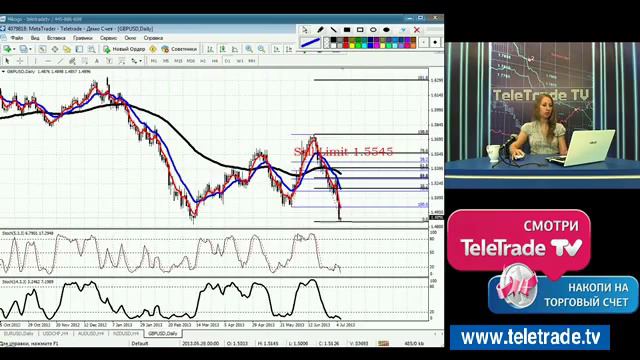Open the USDCHF,H4 chart tab
This screenshot has height=360, width=640.
[56, 333]
